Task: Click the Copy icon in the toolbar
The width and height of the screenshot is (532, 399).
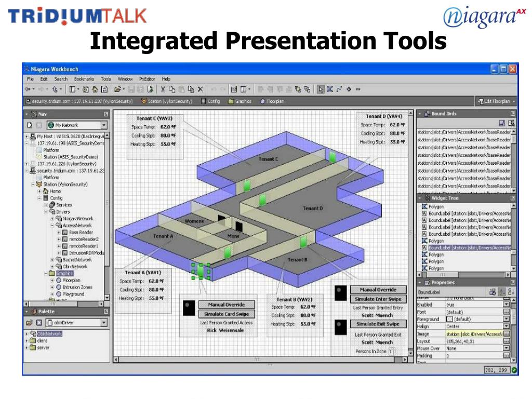Action: [x=172, y=89]
